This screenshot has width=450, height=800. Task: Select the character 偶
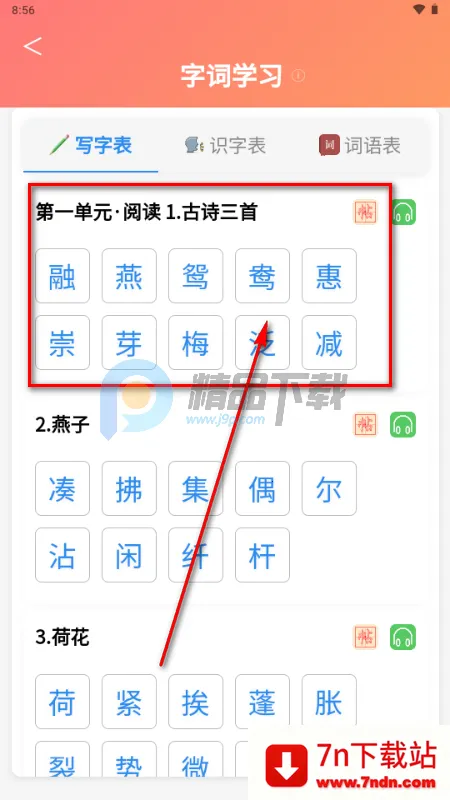point(262,488)
